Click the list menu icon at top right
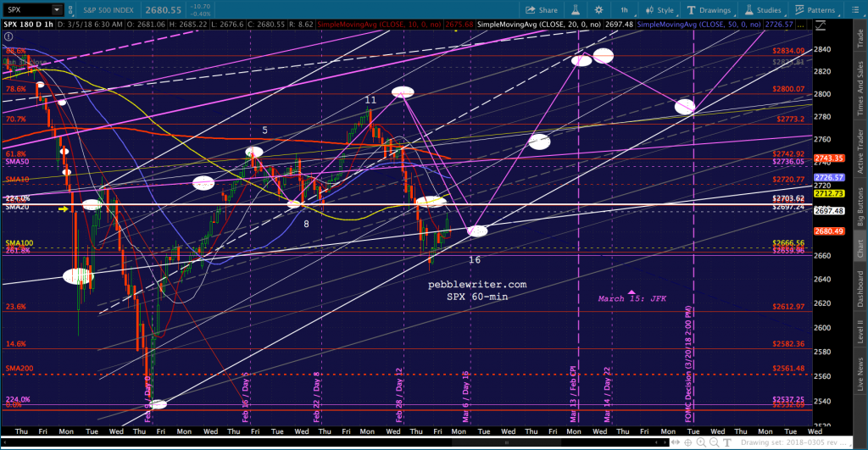Screen dimensions: 868x450 pyautogui.click(x=854, y=10)
